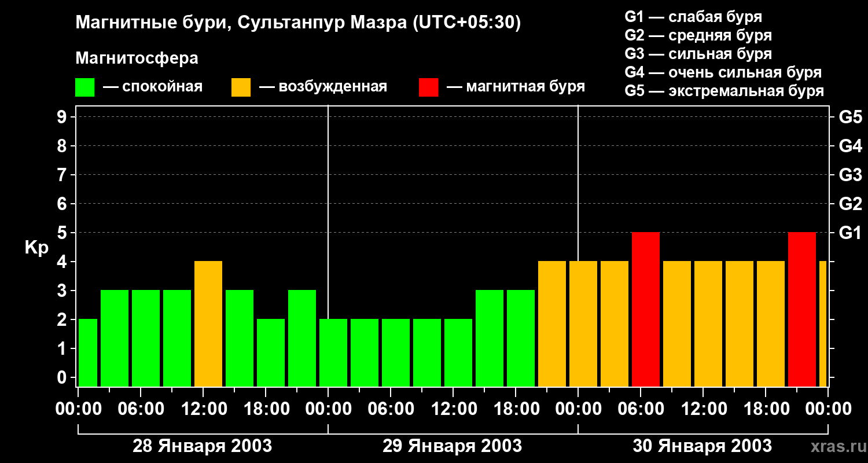Click the 'G1' right-axis tick label
Image resolution: width=868 pixels, height=463 pixels.
tap(850, 233)
